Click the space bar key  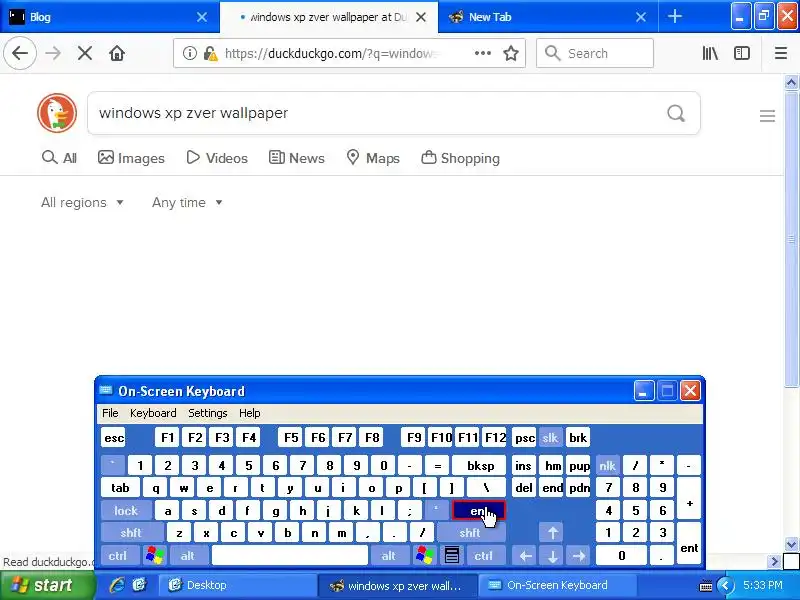(290, 555)
